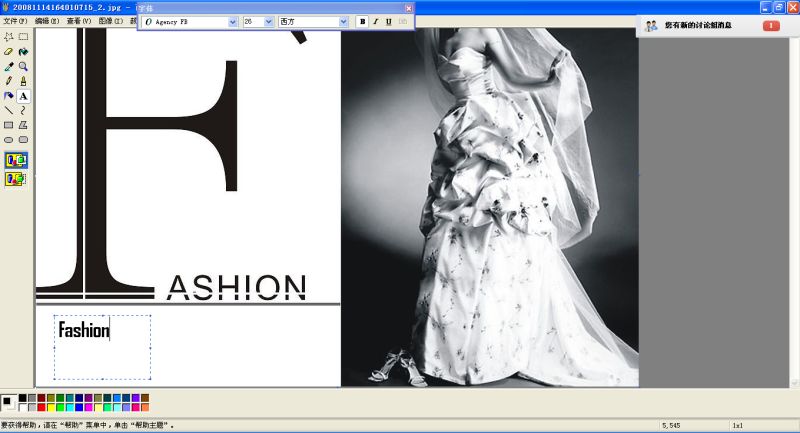800x433 pixels.
Task: Click the ASHION lettering on the canvas
Action: [236, 287]
